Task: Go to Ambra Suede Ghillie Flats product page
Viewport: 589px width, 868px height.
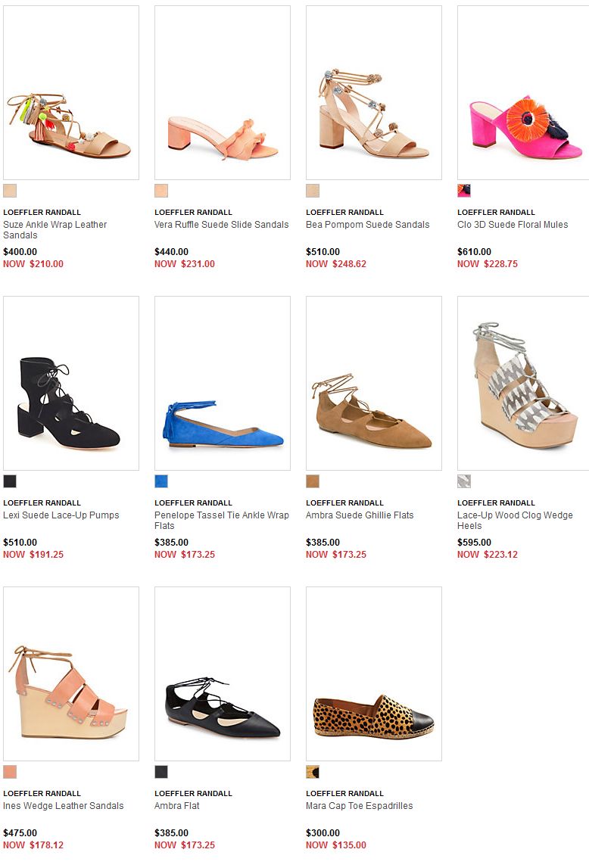Action: [360, 515]
